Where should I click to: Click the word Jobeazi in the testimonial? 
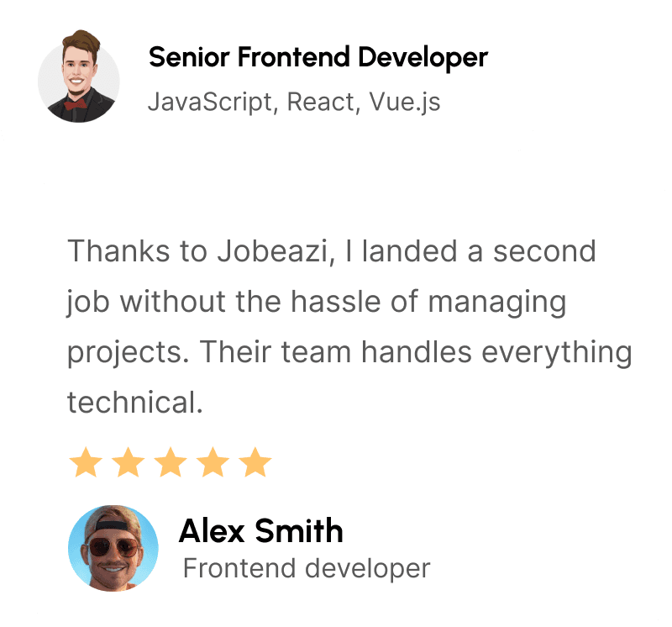pyautogui.click(x=276, y=252)
